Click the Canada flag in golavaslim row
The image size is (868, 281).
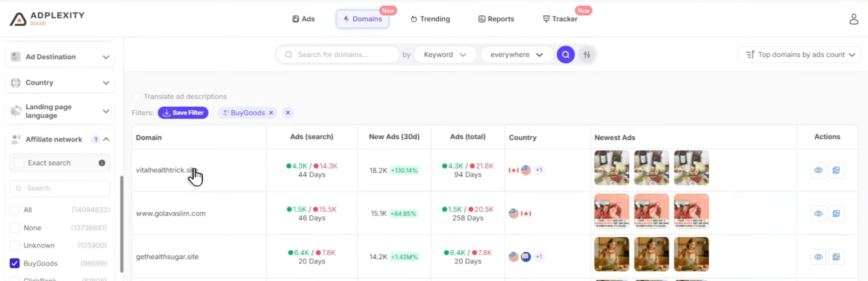pyautogui.click(x=526, y=214)
